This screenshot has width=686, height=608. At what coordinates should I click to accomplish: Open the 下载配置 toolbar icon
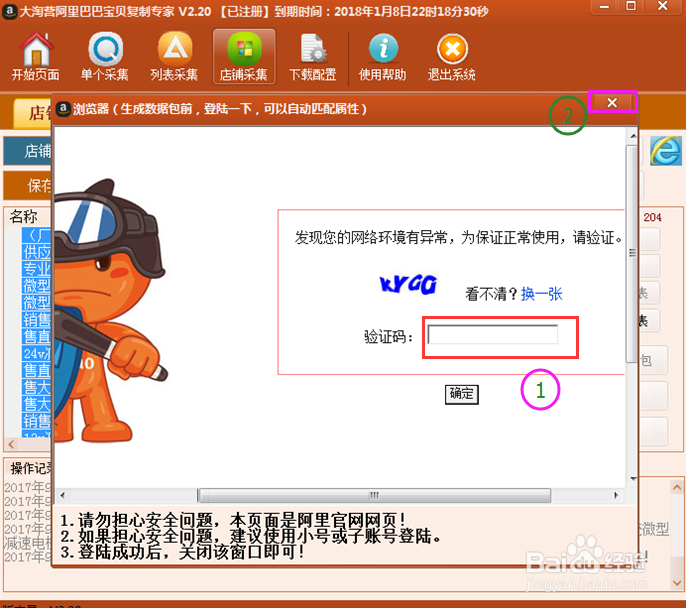[313, 57]
